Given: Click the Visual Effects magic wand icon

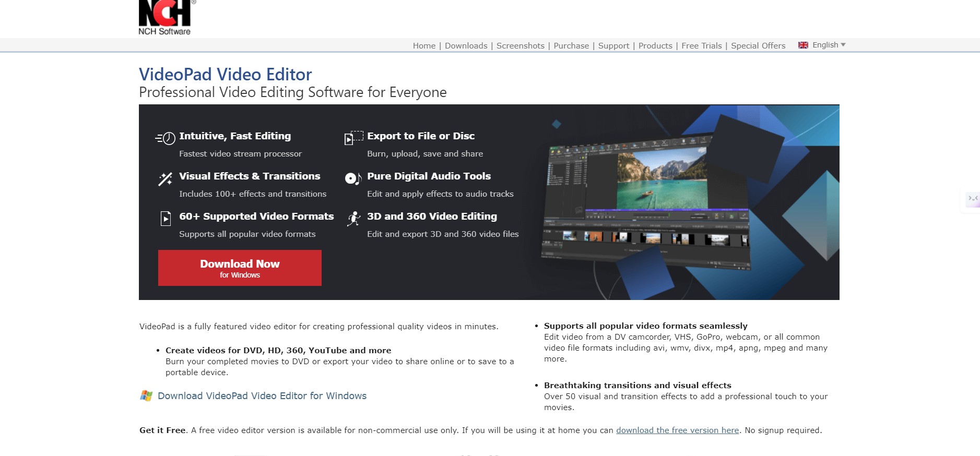Looking at the screenshot, I should [165, 179].
